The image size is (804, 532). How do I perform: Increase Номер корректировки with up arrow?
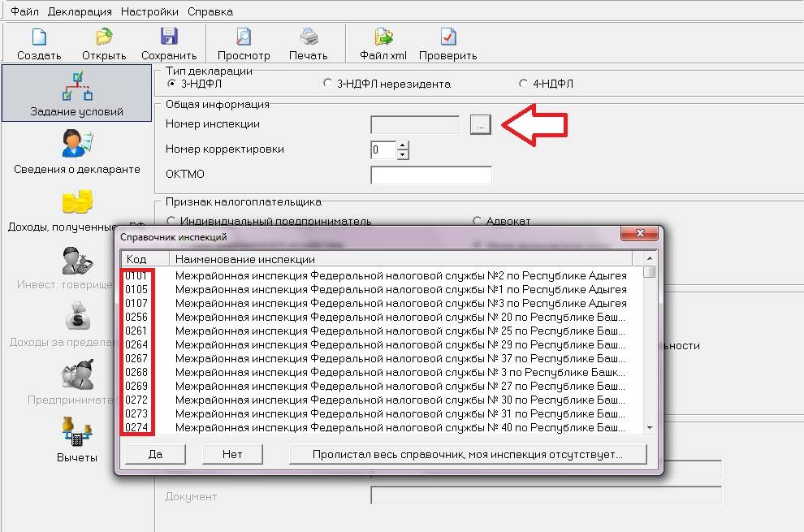403,145
